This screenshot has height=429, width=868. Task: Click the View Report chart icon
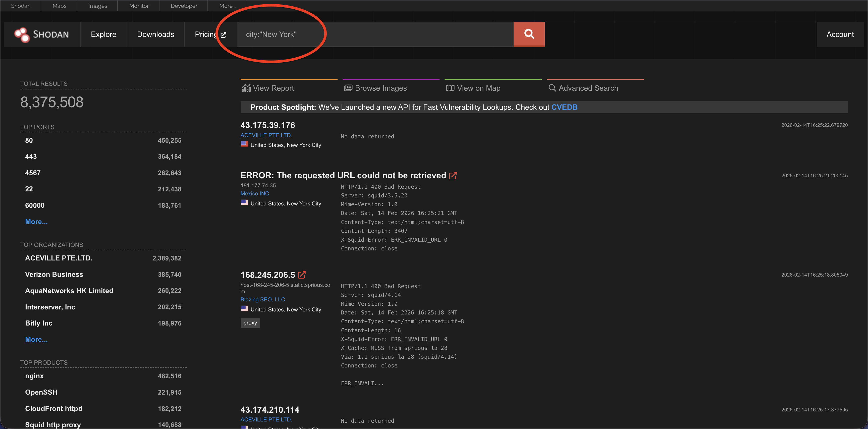pyautogui.click(x=246, y=88)
